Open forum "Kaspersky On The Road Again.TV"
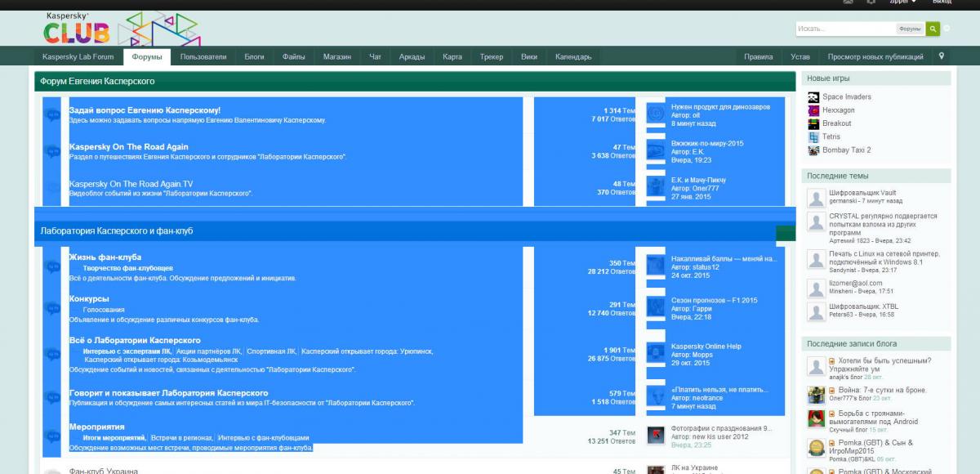This screenshot has height=474, width=980. pos(131,184)
